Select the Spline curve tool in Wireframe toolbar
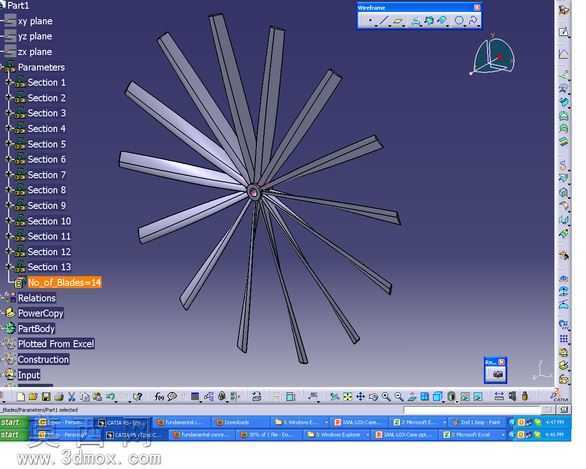This screenshot has width=586, height=469. point(473,20)
